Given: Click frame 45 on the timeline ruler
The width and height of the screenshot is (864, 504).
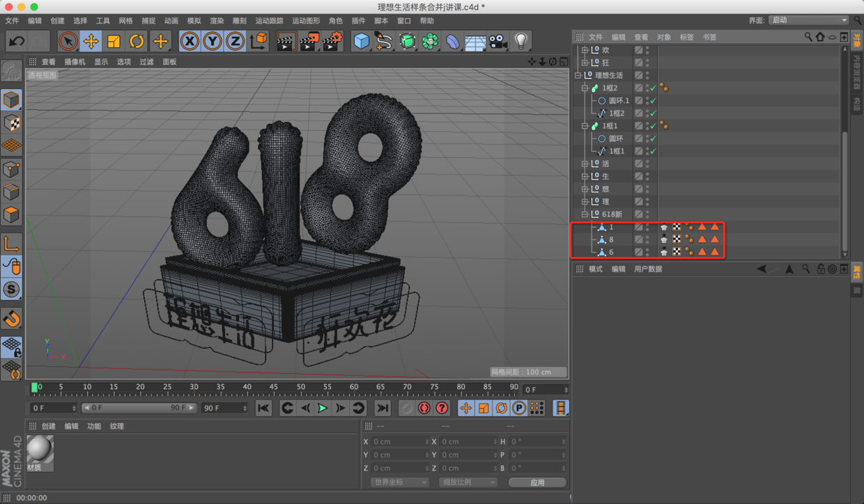Looking at the screenshot, I should coord(275,387).
